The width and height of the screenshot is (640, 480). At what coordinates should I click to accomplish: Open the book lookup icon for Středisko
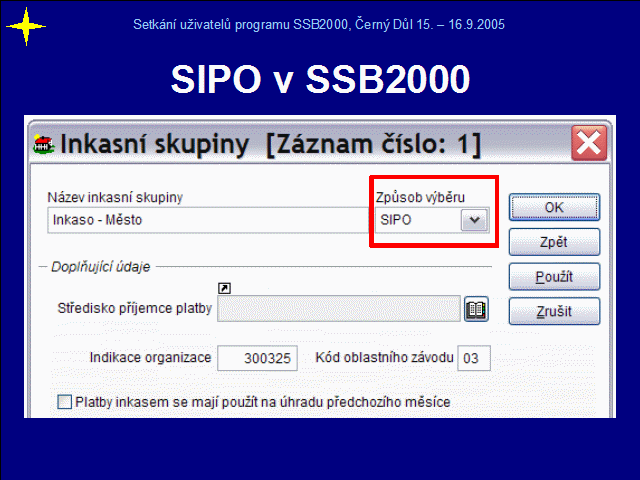(x=476, y=309)
